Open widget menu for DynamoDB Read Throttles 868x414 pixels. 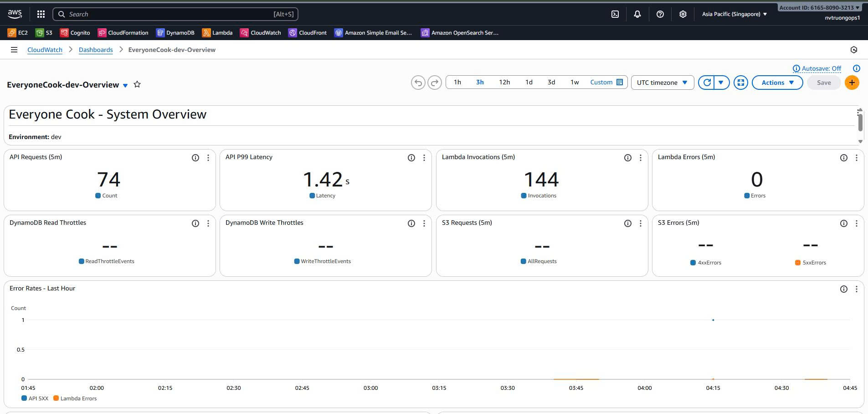(x=208, y=223)
